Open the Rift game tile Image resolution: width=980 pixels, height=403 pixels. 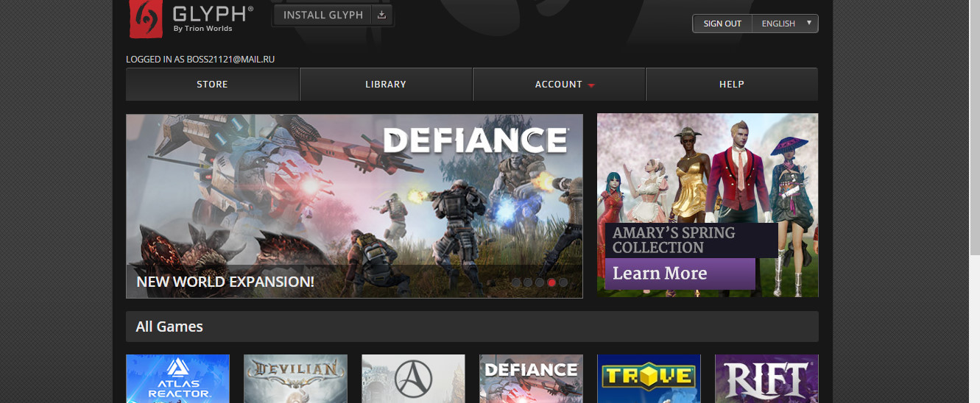766,379
